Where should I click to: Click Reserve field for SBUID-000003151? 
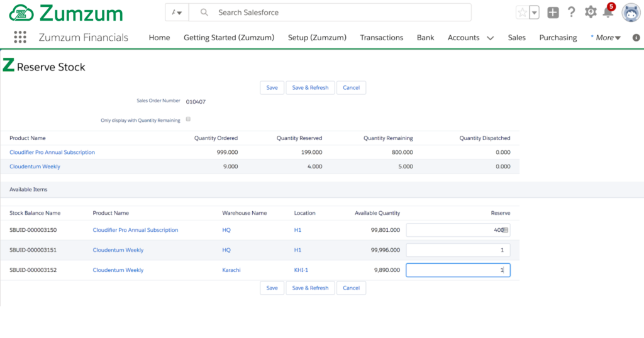coord(458,250)
